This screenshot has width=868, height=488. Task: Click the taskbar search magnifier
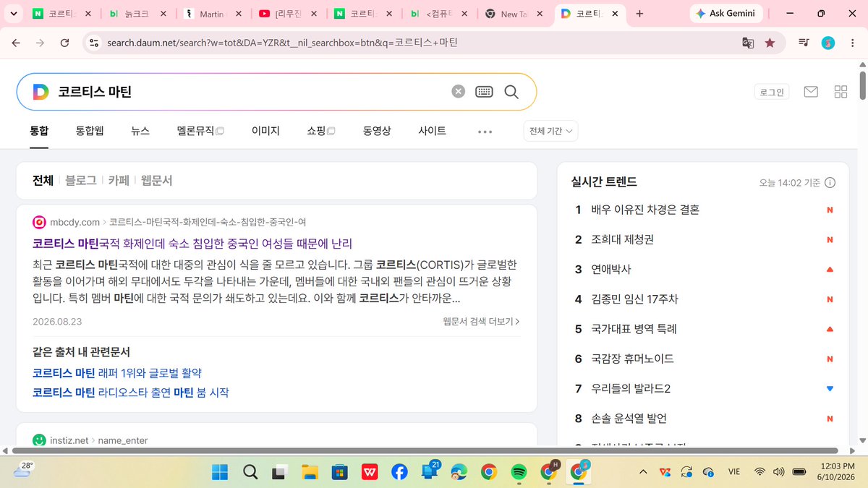click(x=250, y=472)
